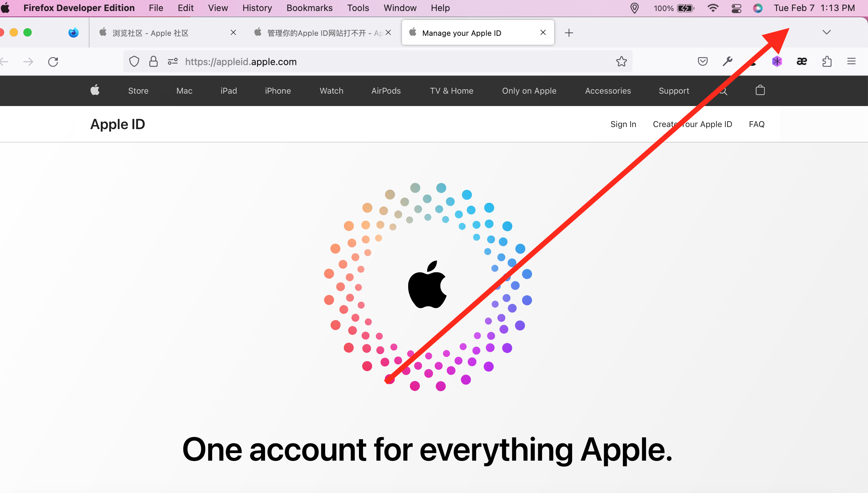Open the Apple search magnifier icon
Screen dimensions: 868x493
[x=723, y=91]
